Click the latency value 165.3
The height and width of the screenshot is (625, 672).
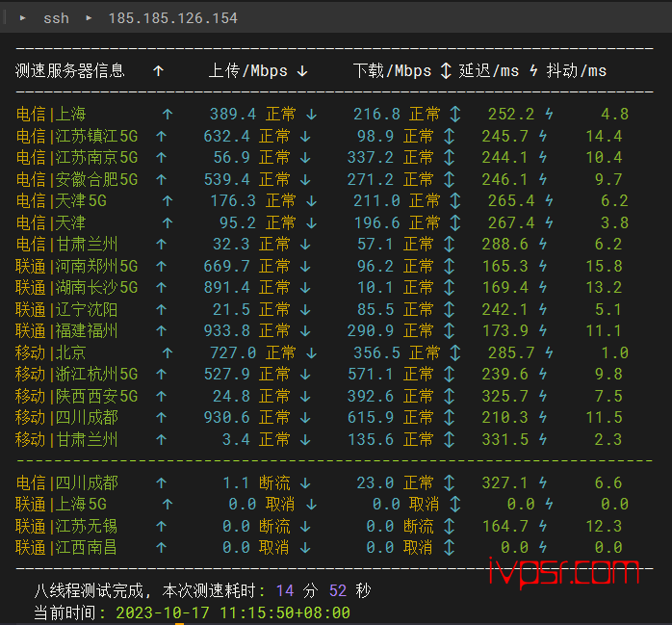pos(505,266)
